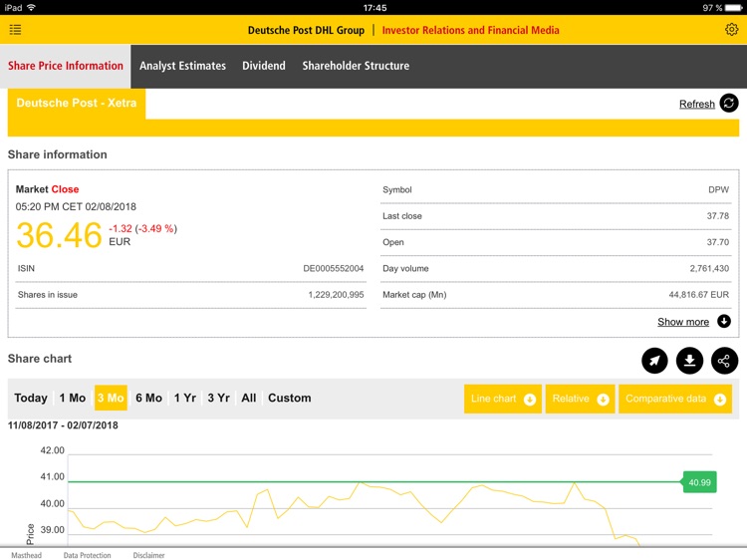Tap the Wi-Fi status icon
The width and height of the screenshot is (747, 560).
[x=31, y=8]
